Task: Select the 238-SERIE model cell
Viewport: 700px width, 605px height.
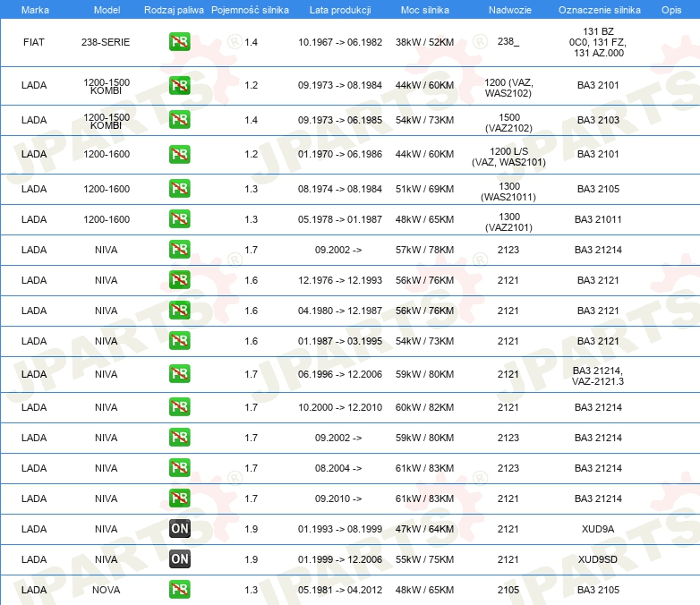Action: [x=106, y=42]
